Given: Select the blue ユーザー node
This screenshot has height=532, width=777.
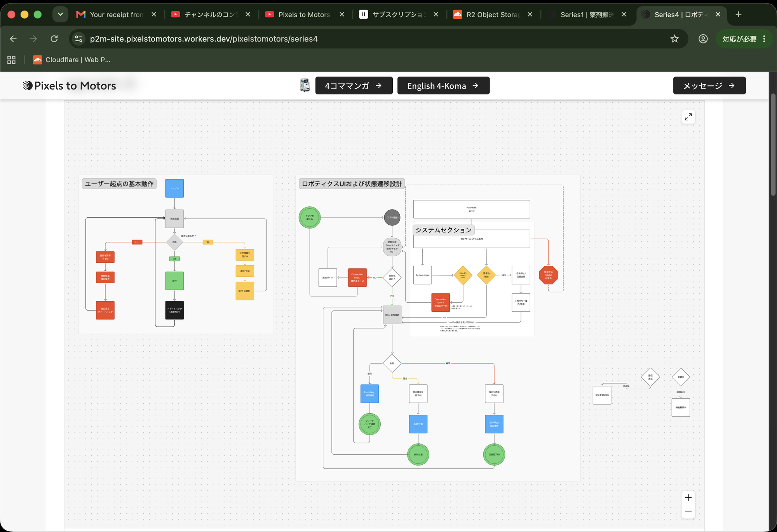Looking at the screenshot, I should pos(174,188).
